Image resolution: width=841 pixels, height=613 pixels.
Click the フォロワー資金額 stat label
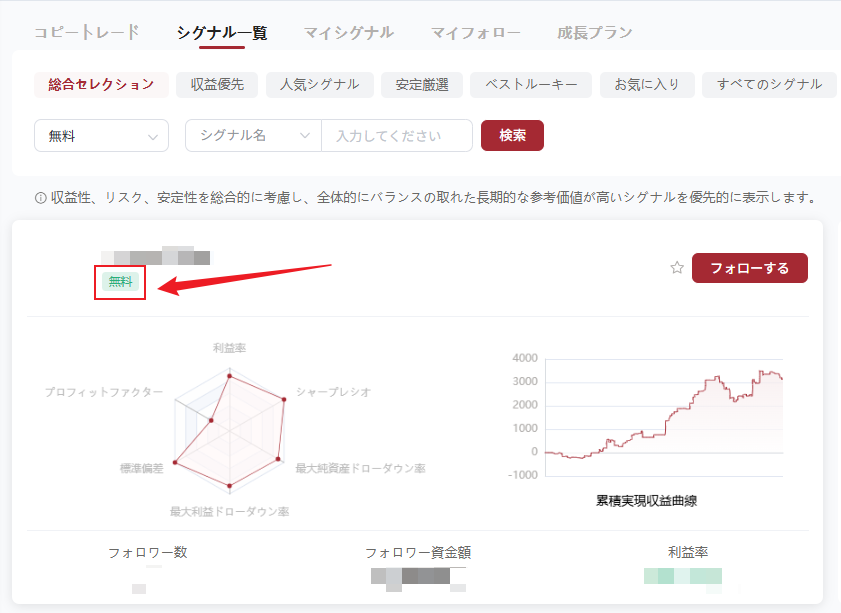coord(418,552)
